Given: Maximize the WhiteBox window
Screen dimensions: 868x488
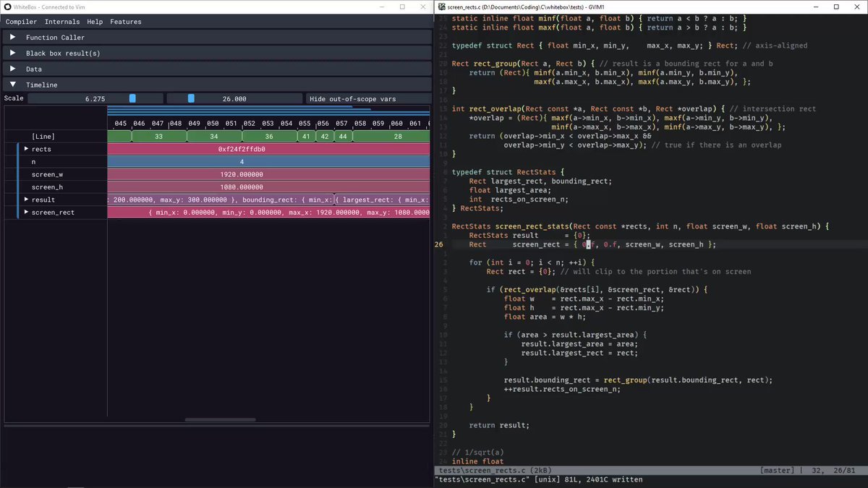Looking at the screenshot, I should (402, 7).
